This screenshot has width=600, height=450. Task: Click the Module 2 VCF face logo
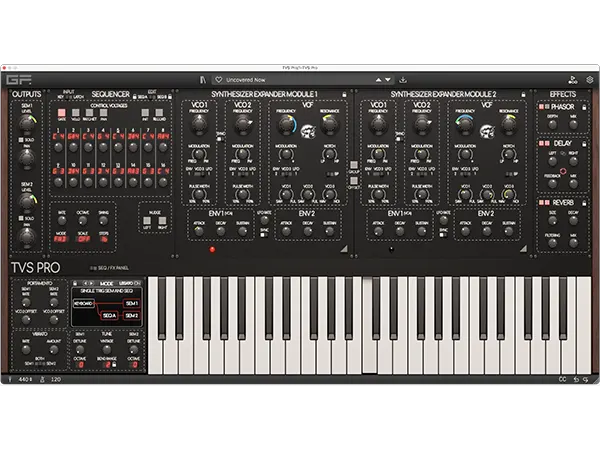[487, 131]
